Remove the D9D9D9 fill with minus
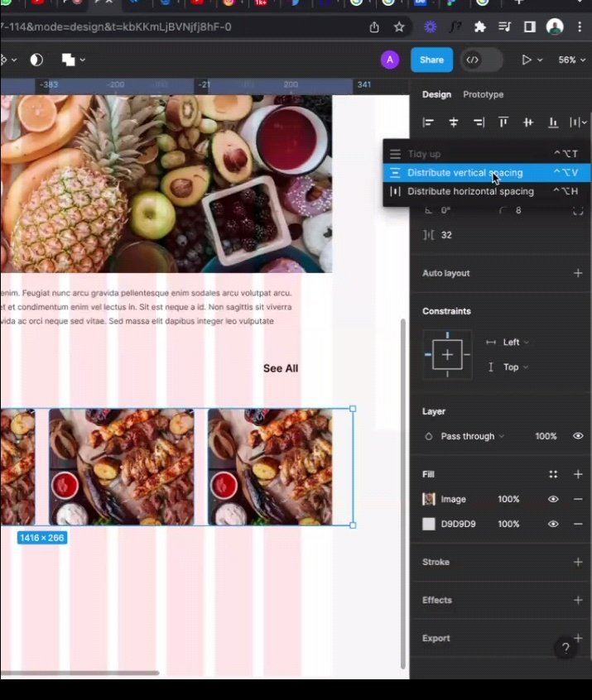Image resolution: width=592 pixels, height=700 pixels. 578,524
